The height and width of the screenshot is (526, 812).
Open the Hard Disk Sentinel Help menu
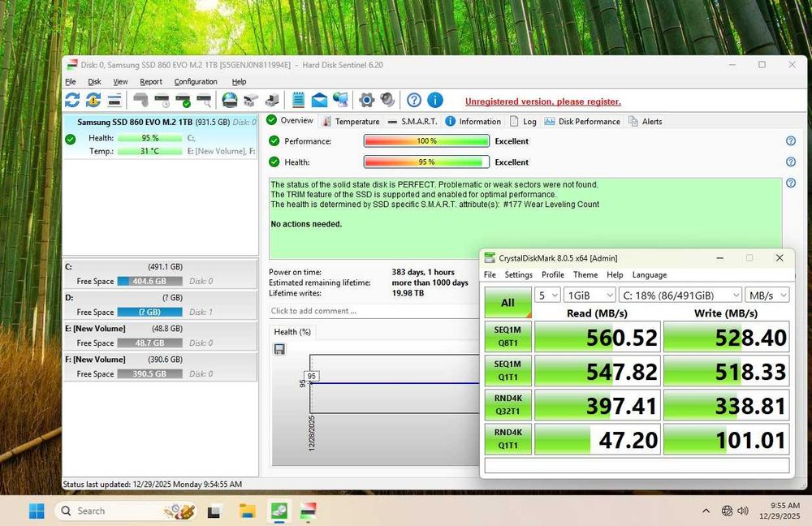pos(239,82)
